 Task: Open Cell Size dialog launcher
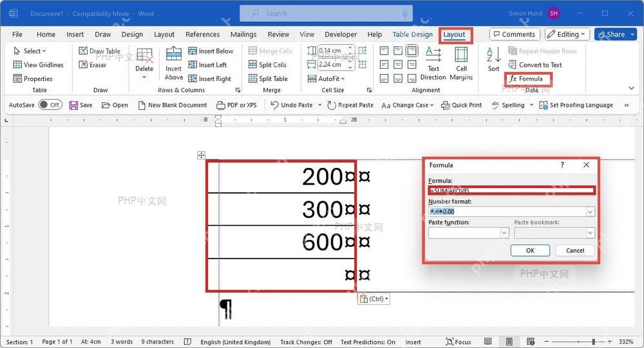coord(369,90)
